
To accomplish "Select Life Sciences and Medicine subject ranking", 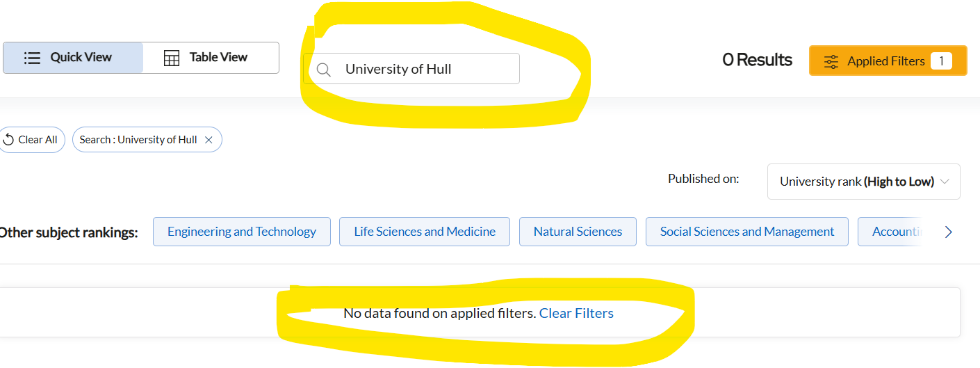I will pyautogui.click(x=425, y=232).
